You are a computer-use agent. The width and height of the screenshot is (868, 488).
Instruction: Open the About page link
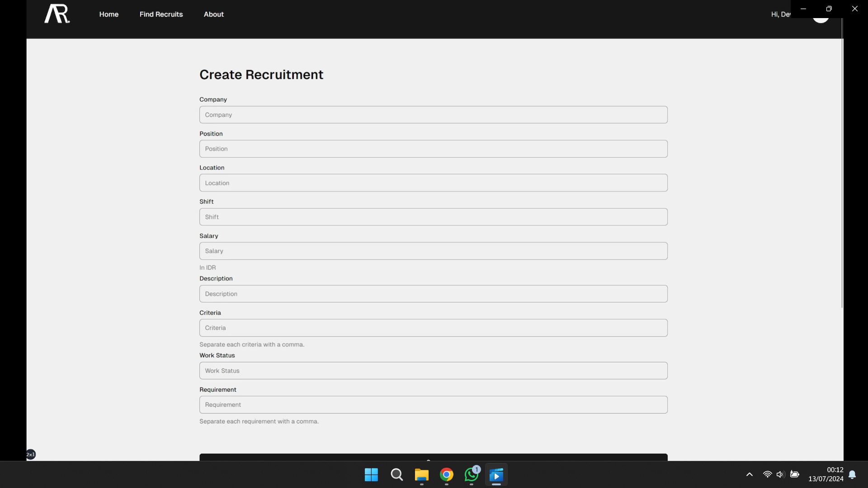point(213,14)
